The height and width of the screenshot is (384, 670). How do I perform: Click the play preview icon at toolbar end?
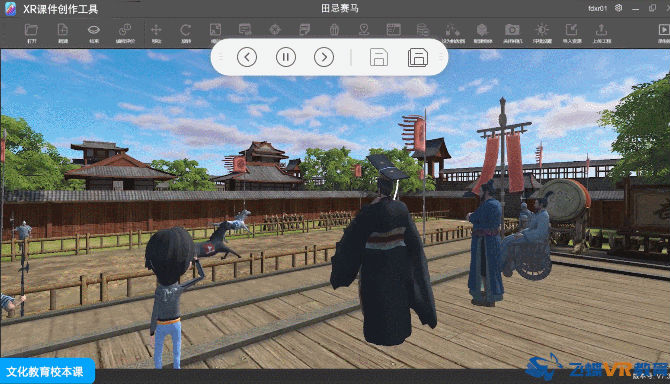click(664, 29)
